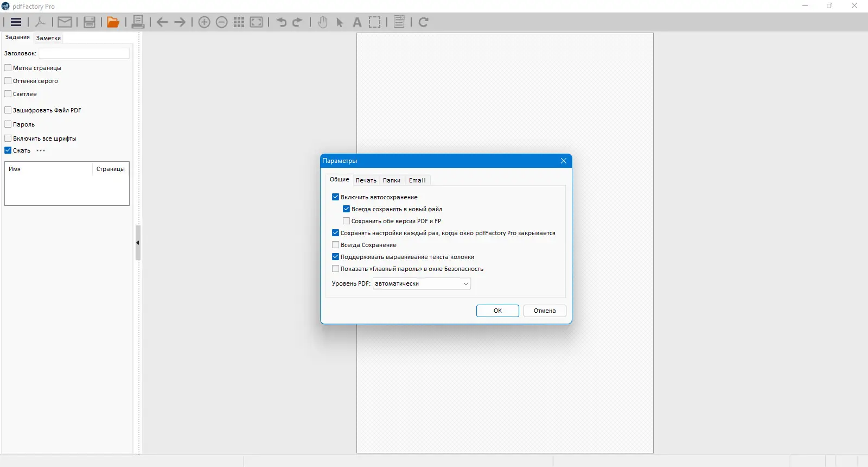The image size is (868, 467).
Task: Enable the Оттенки серого checkbox
Action: click(8, 81)
